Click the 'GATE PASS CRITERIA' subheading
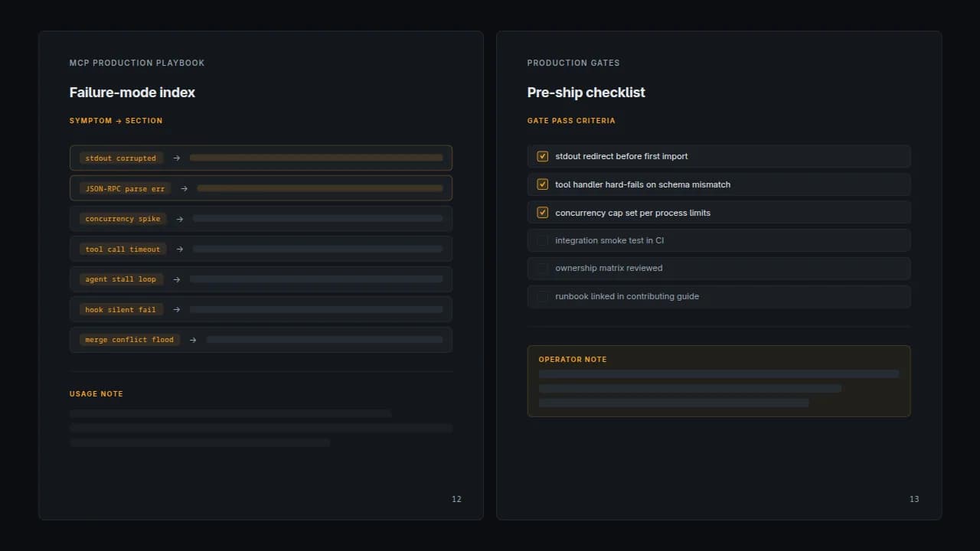980x551 pixels. click(x=571, y=121)
